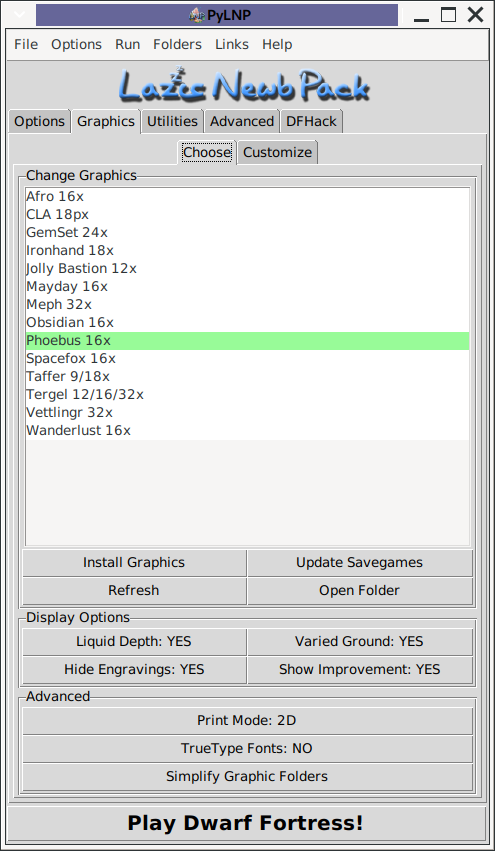Toggle TrueType Fonts option
This screenshot has height=851, width=495.
tap(247, 748)
